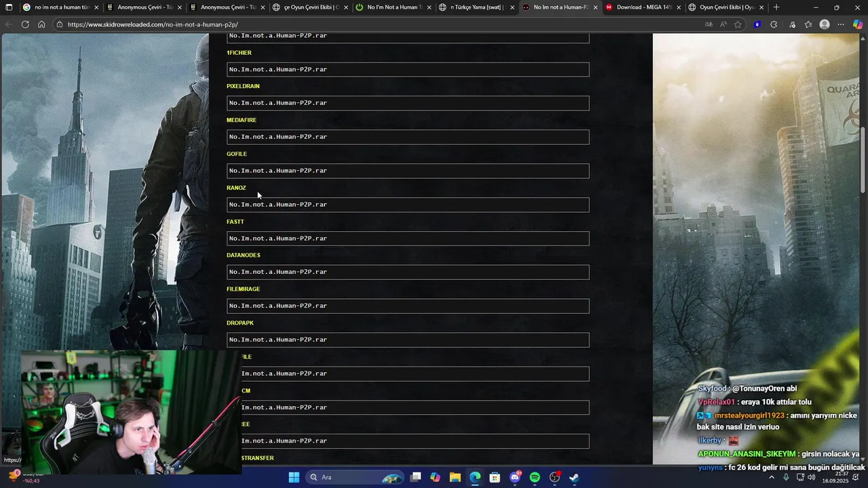Open the RANOZ download link
The image size is (868, 488).
pyautogui.click(x=236, y=188)
